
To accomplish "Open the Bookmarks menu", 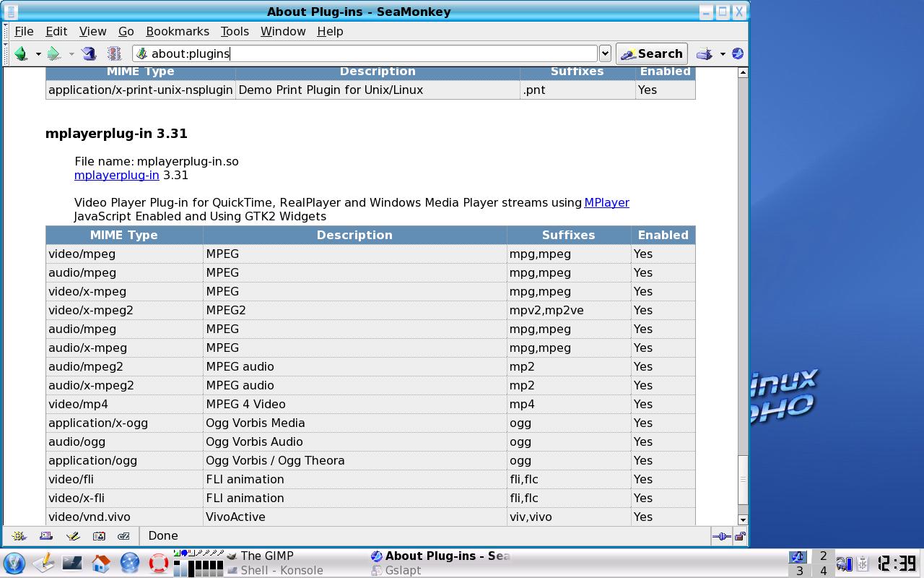I will (178, 31).
